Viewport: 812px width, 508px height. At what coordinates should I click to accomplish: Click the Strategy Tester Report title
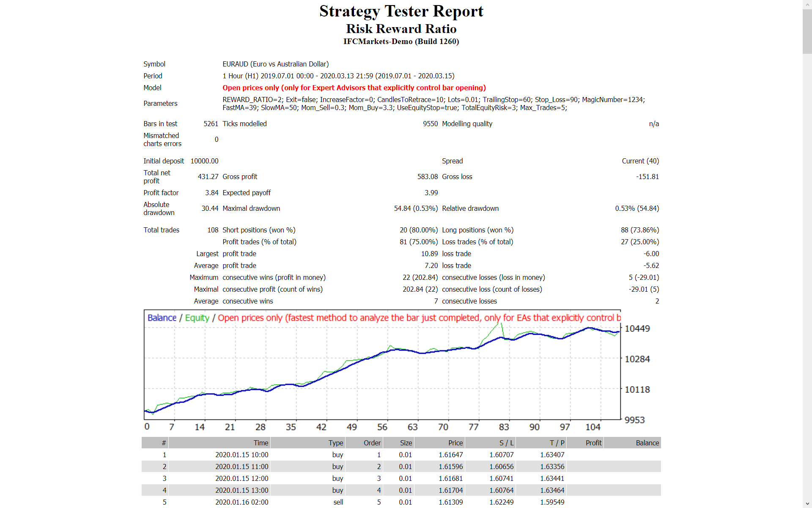401,11
